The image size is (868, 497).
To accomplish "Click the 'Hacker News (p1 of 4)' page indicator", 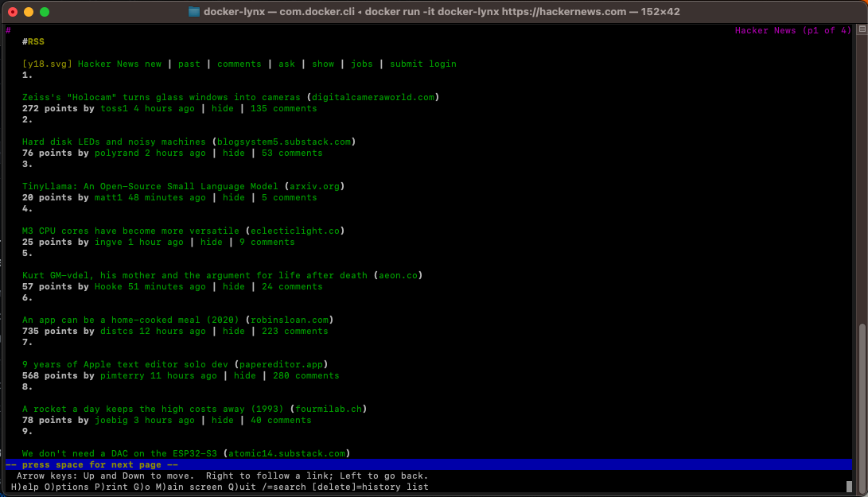I will pyautogui.click(x=792, y=30).
